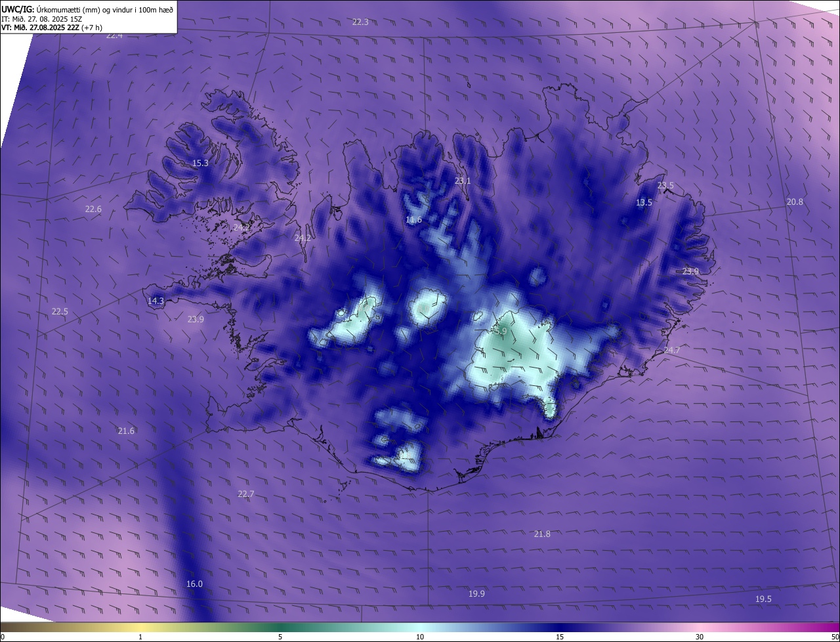840x642 pixels.
Task: Click the 5 tick on color legend
Action: coord(280,637)
